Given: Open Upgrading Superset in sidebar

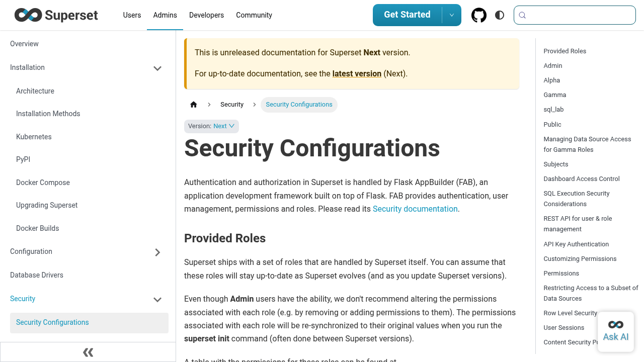Looking at the screenshot, I should (47, 205).
